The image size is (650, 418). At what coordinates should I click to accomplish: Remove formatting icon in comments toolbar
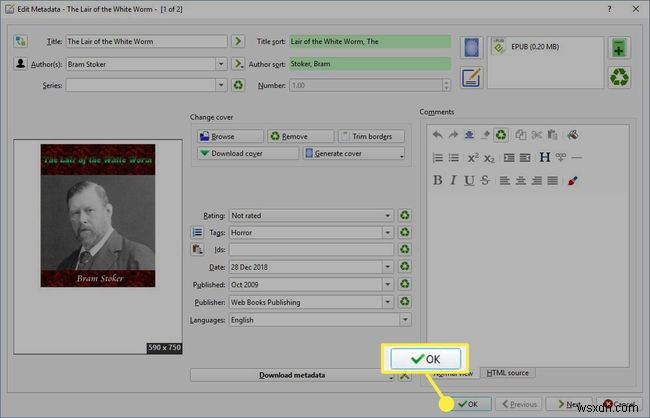485,135
